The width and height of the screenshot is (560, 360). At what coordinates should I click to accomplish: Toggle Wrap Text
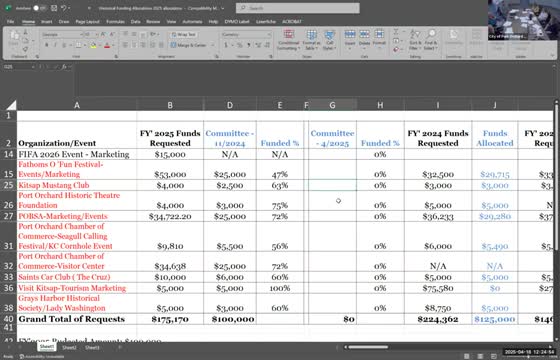tap(184, 35)
